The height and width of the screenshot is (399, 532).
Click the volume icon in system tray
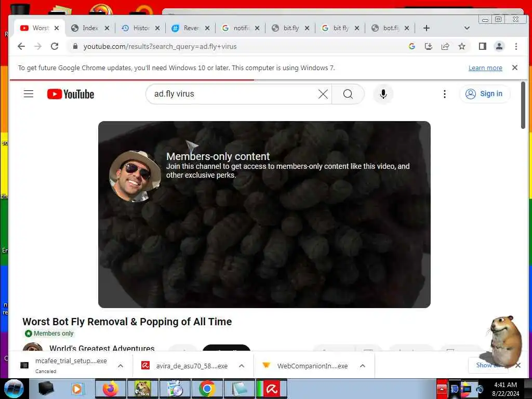[480, 389]
